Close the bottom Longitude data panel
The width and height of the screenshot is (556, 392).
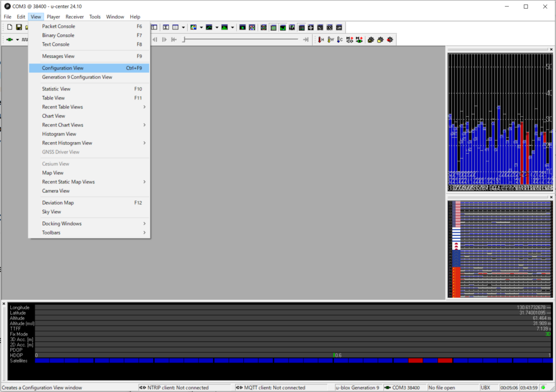click(x=4, y=304)
